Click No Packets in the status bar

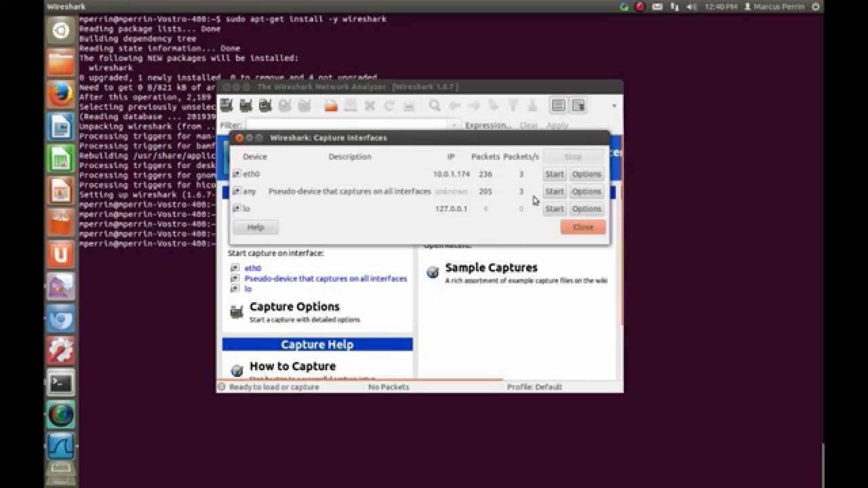point(389,387)
